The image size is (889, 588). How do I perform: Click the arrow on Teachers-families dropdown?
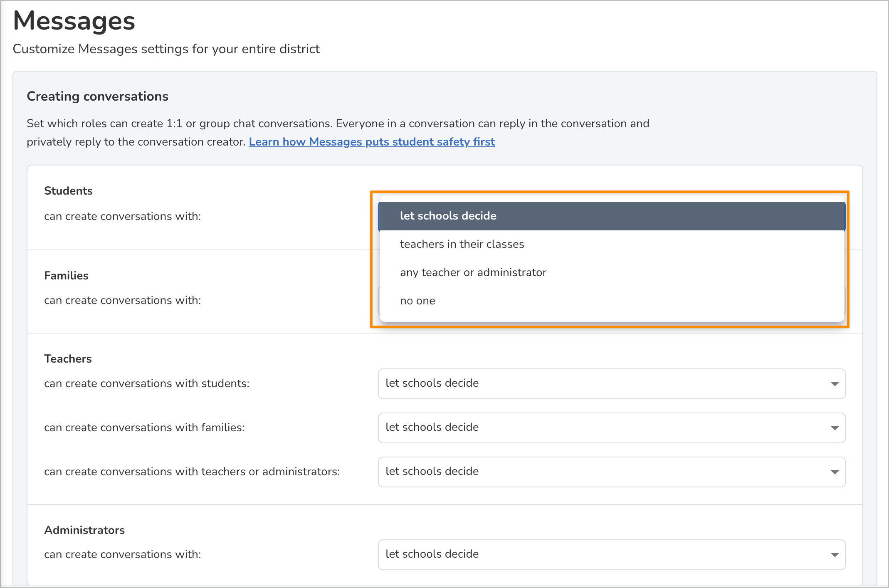point(834,428)
